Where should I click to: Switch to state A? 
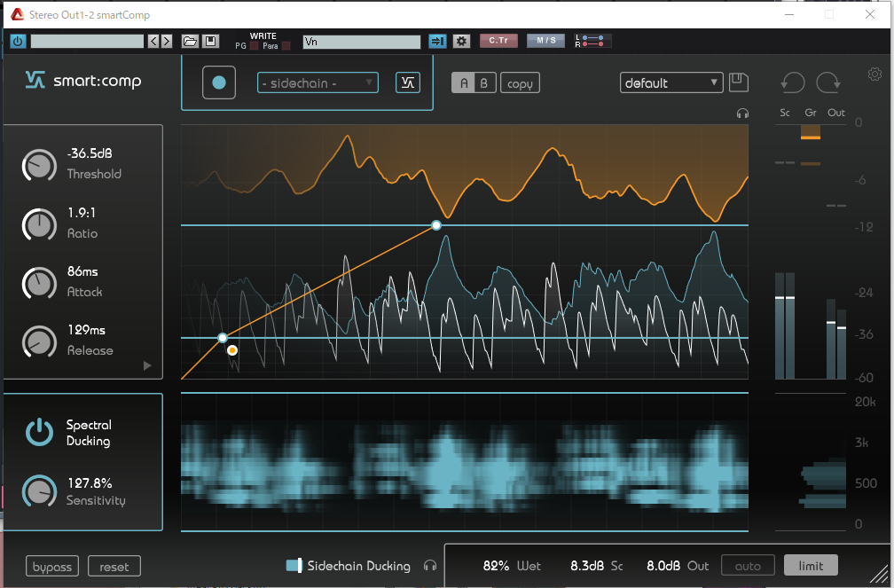coord(464,83)
